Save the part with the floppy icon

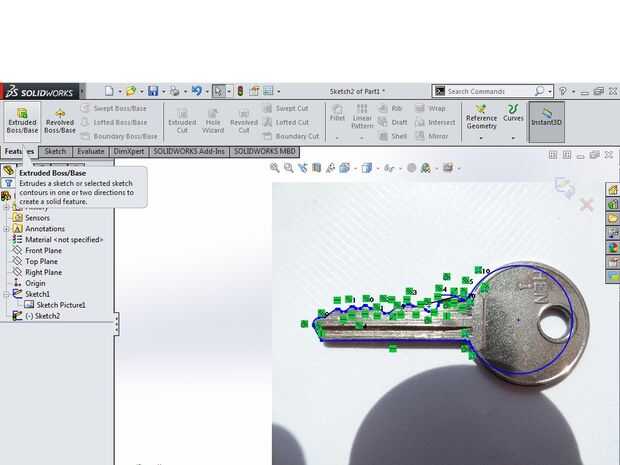click(x=153, y=91)
